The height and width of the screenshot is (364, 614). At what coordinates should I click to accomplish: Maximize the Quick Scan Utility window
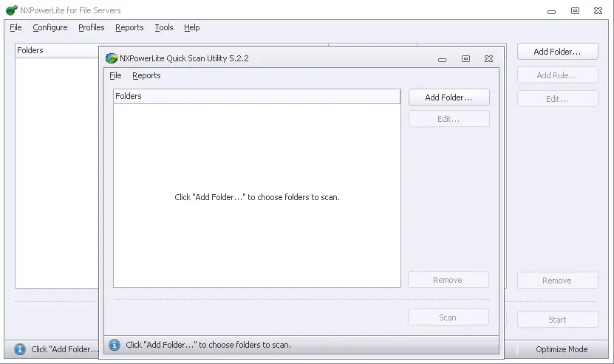pyautogui.click(x=465, y=59)
